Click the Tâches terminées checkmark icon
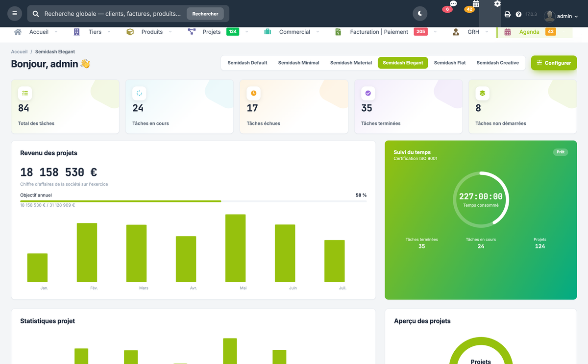588x364 pixels. (368, 93)
